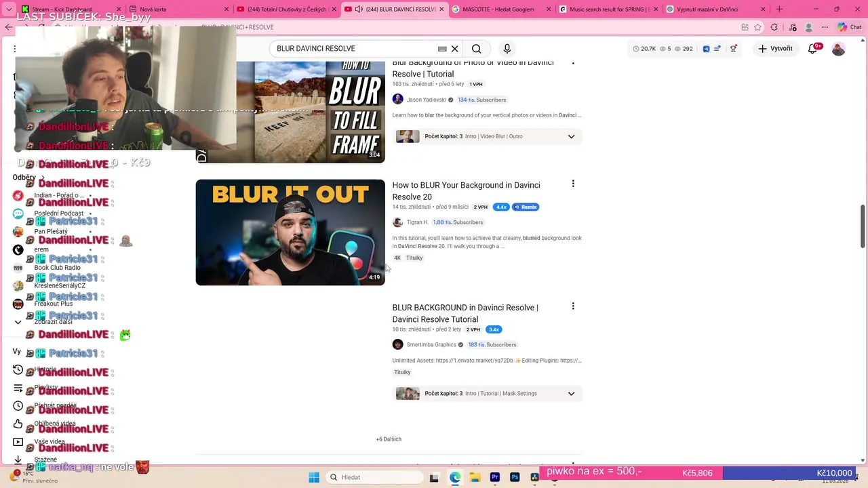Click the 4K tag under Tigran video
The width and height of the screenshot is (868, 488).
(397, 258)
